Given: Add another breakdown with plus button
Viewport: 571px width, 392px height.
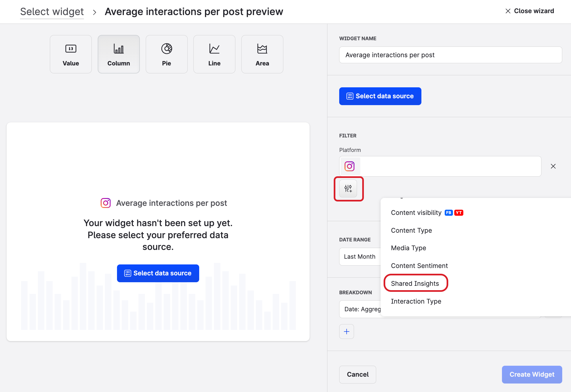Looking at the screenshot, I should (347, 332).
